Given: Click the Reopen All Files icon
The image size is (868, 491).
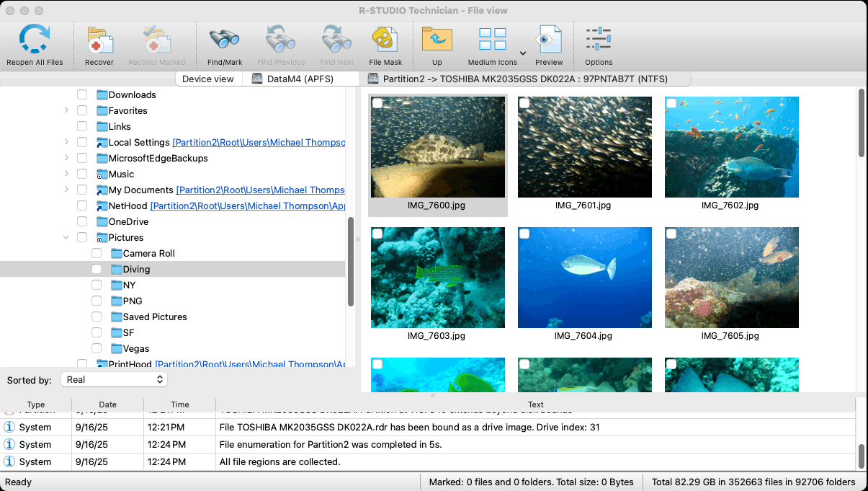Looking at the screenshot, I should pos(34,40).
